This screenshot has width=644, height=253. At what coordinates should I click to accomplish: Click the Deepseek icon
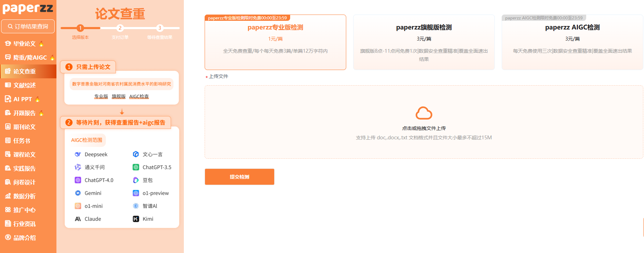78,154
